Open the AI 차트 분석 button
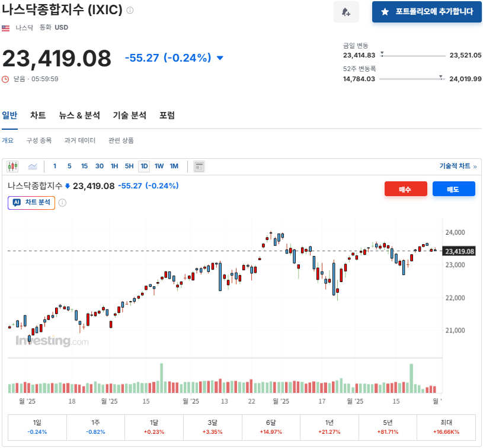 (31, 203)
